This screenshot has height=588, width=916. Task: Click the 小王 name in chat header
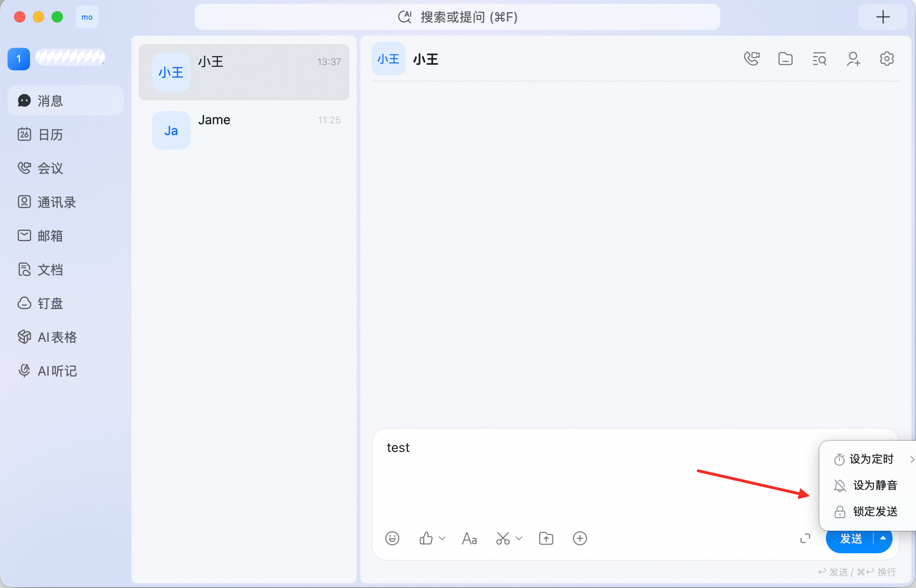click(x=426, y=60)
